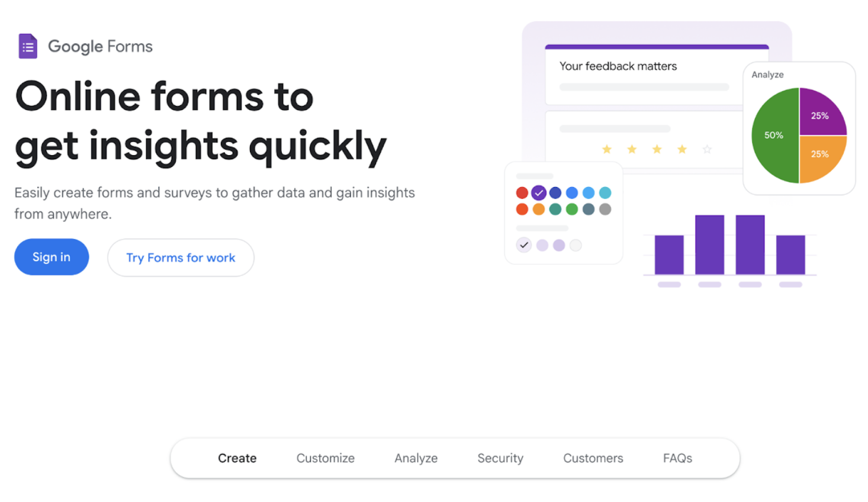868x502 pixels.
Task: Switch to the Customize tab
Action: pos(325,458)
